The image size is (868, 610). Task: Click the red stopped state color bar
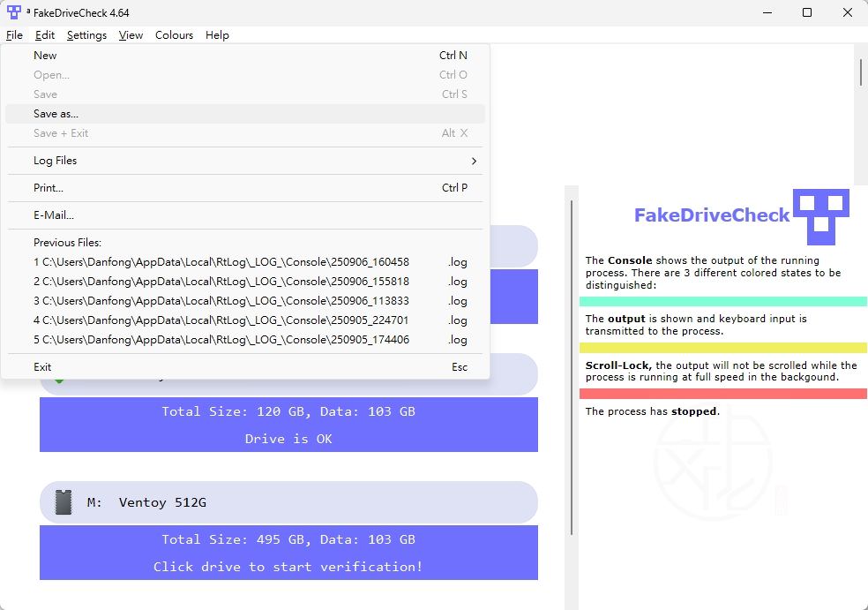(x=723, y=394)
